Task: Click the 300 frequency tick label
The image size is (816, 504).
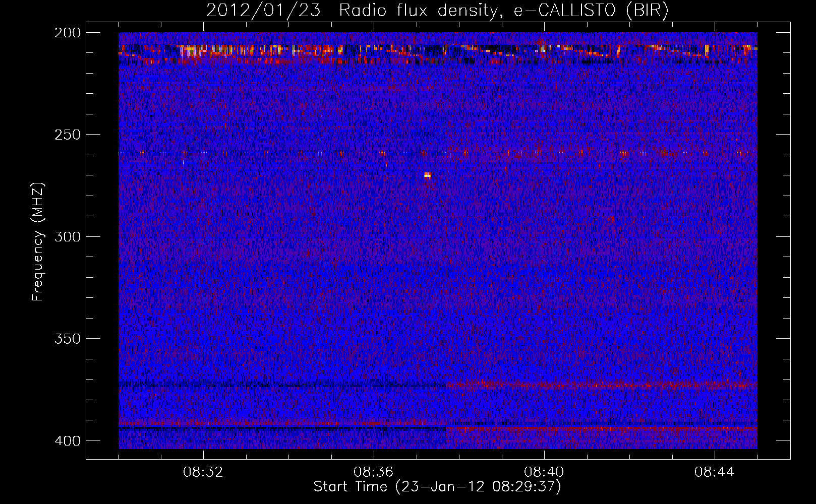Action: [x=67, y=236]
